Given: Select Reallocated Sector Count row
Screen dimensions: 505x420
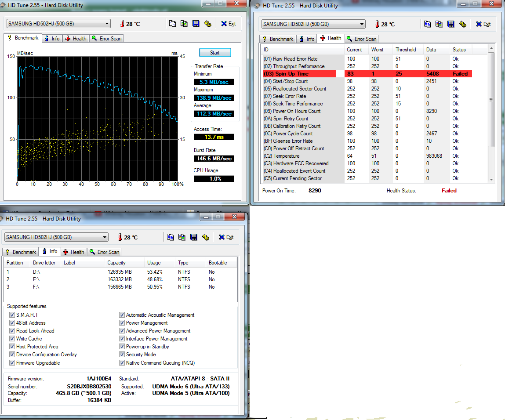Looking at the screenshot, I should (x=367, y=89).
